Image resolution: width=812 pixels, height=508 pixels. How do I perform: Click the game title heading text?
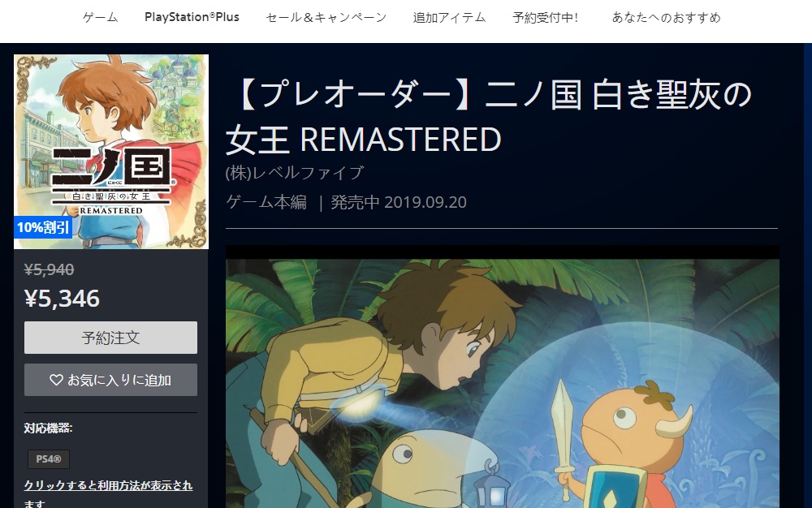pyautogui.click(x=489, y=117)
